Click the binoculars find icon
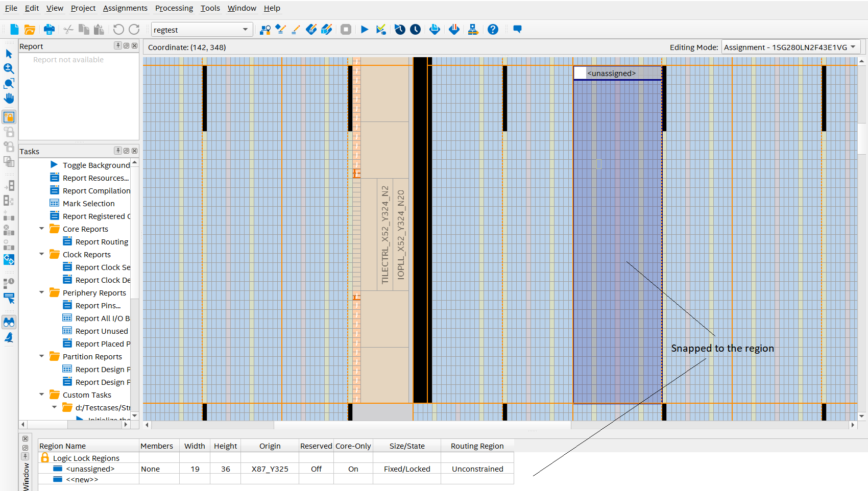 pos(9,322)
